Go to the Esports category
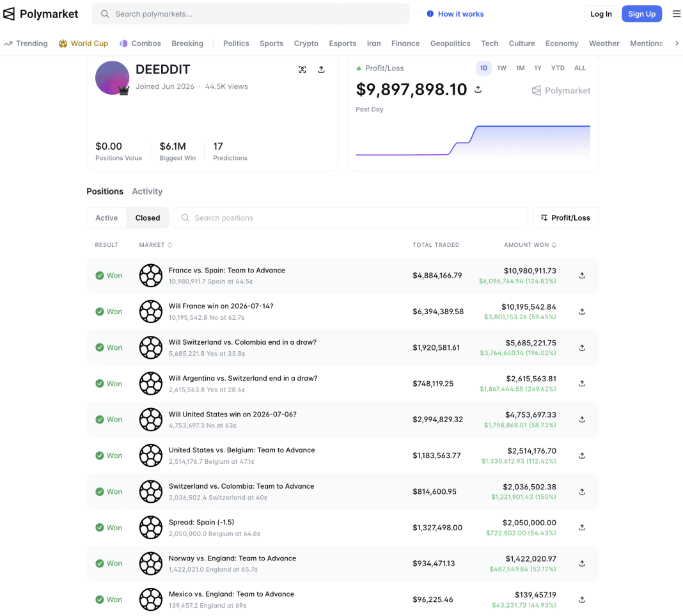Viewport: 683px width, 616px height. click(342, 43)
